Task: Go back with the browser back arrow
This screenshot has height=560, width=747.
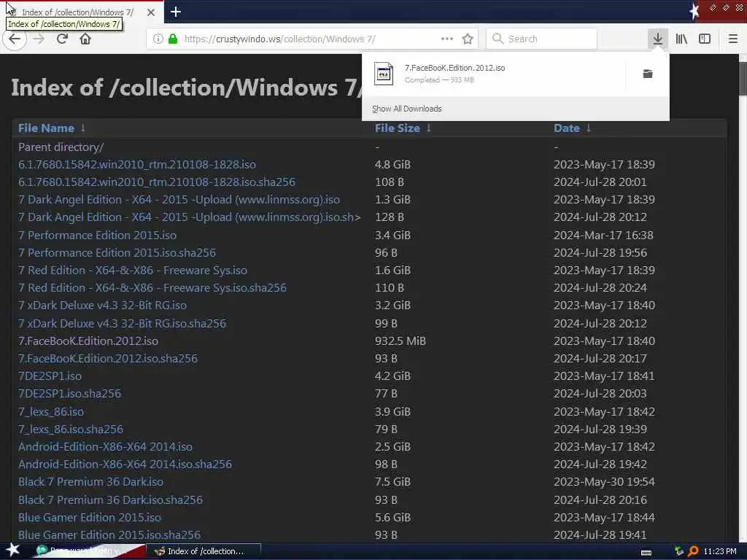Action: pyautogui.click(x=15, y=39)
